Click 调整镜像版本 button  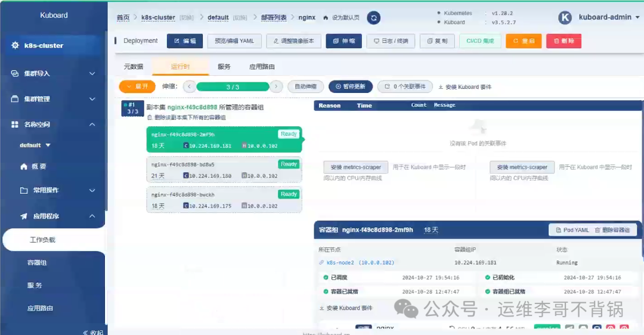click(x=293, y=41)
